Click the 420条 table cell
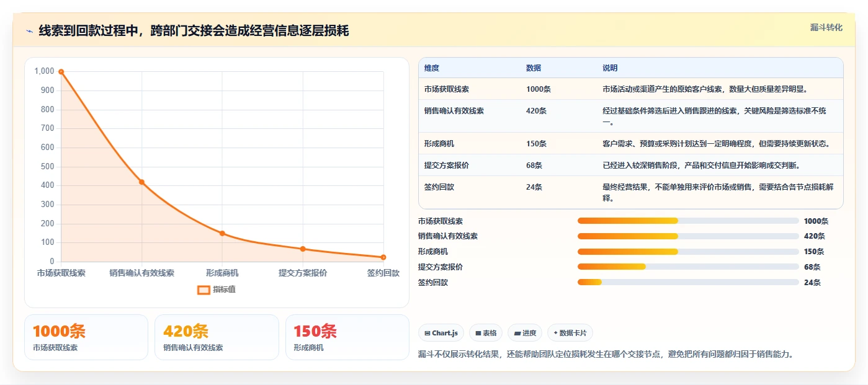The width and height of the screenshot is (868, 385). (x=536, y=111)
